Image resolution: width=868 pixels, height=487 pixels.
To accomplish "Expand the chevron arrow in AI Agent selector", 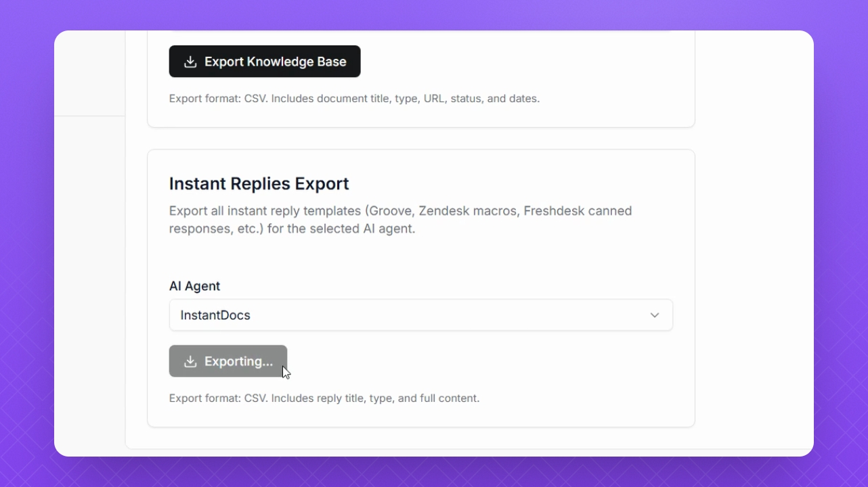I will point(655,315).
